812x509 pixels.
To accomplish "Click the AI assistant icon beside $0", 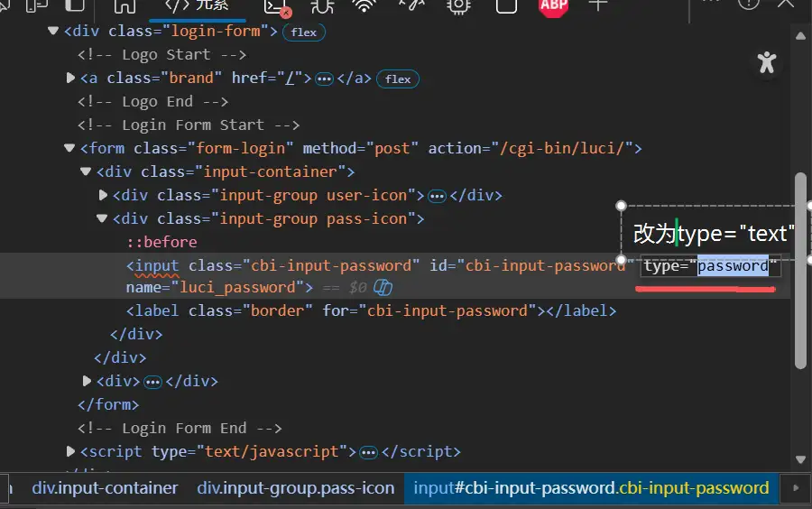I will pyautogui.click(x=383, y=288).
